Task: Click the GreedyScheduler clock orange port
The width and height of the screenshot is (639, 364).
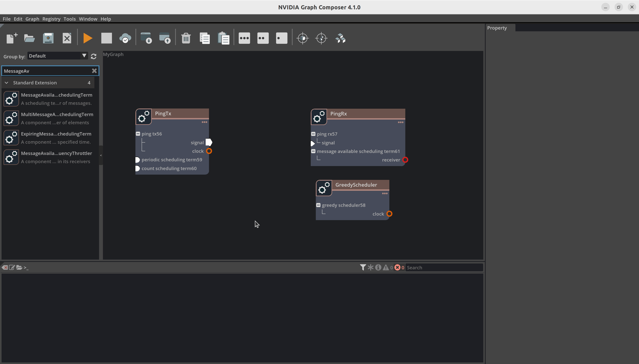Action: (x=389, y=214)
